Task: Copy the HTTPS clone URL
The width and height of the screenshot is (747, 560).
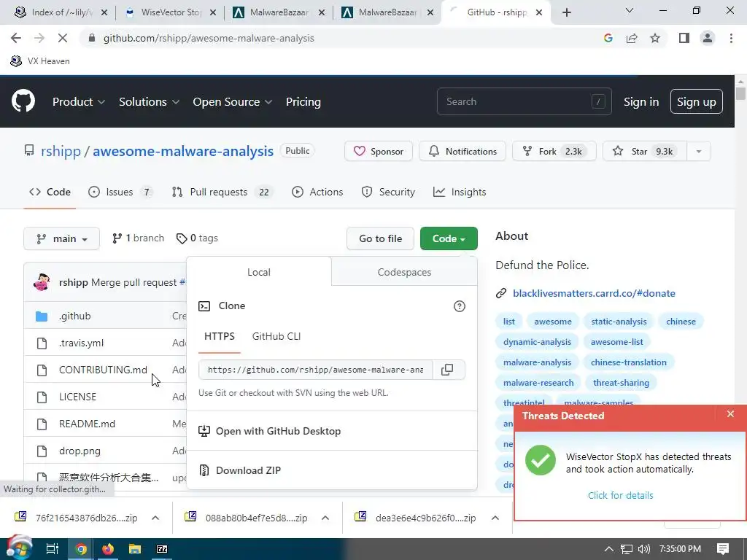Action: click(x=447, y=370)
